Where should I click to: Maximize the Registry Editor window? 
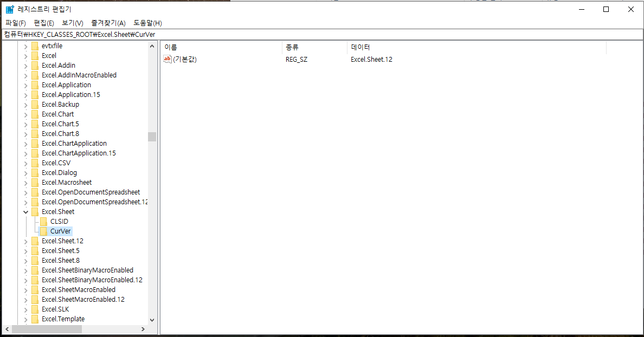[x=606, y=9]
